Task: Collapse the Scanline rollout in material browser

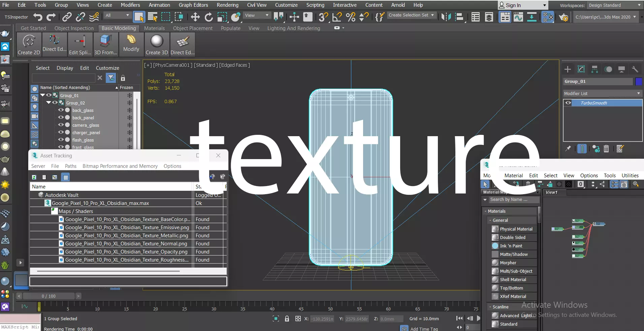Action: tap(490, 307)
